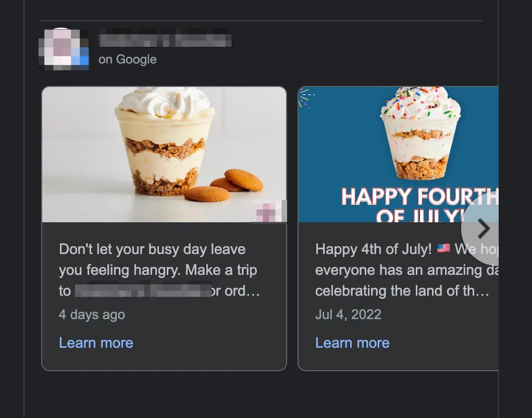
Task: Click the '4 days ago' timestamp
Action: pyautogui.click(x=92, y=314)
